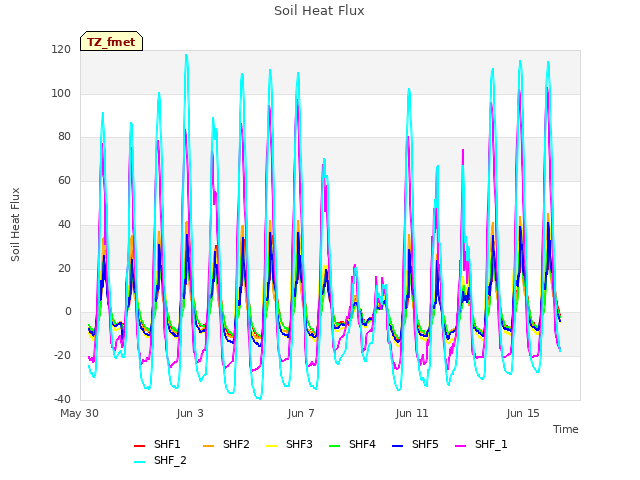
Task: Toggle the SHF1 legend entry
Action: [x=157, y=444]
